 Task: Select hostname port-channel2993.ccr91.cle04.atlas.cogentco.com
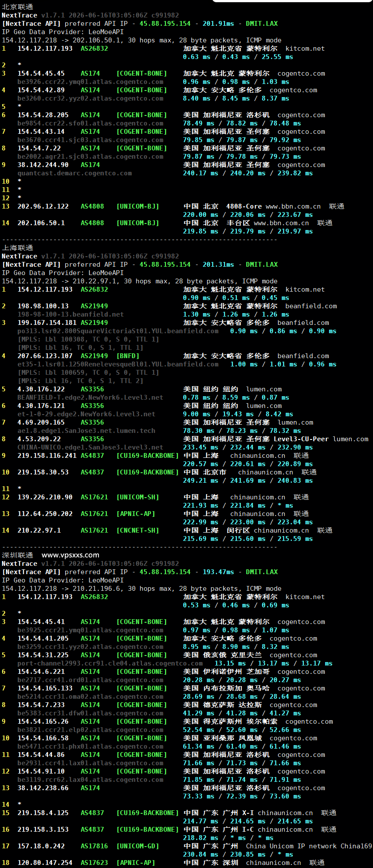110,663
